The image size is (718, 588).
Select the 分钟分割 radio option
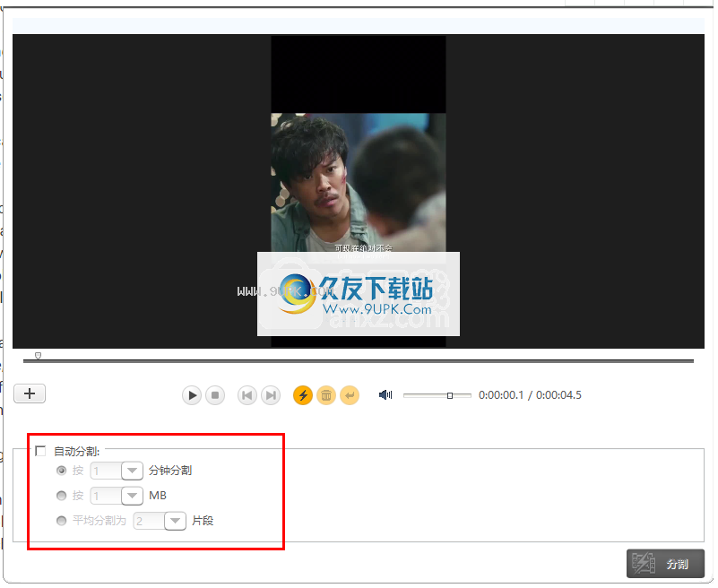[x=61, y=471]
